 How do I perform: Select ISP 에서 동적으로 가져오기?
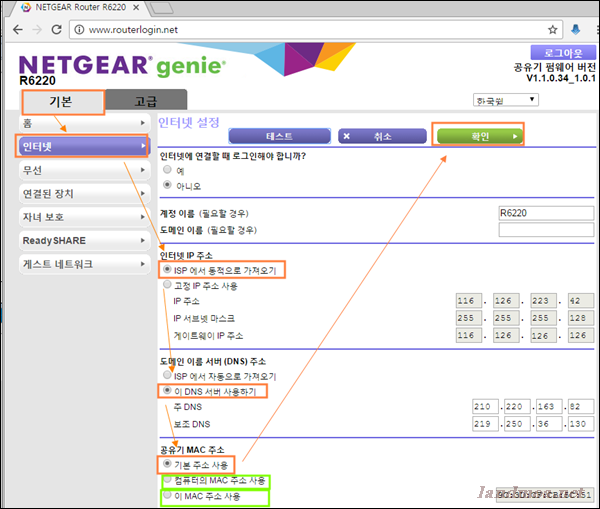pyautogui.click(x=167, y=269)
